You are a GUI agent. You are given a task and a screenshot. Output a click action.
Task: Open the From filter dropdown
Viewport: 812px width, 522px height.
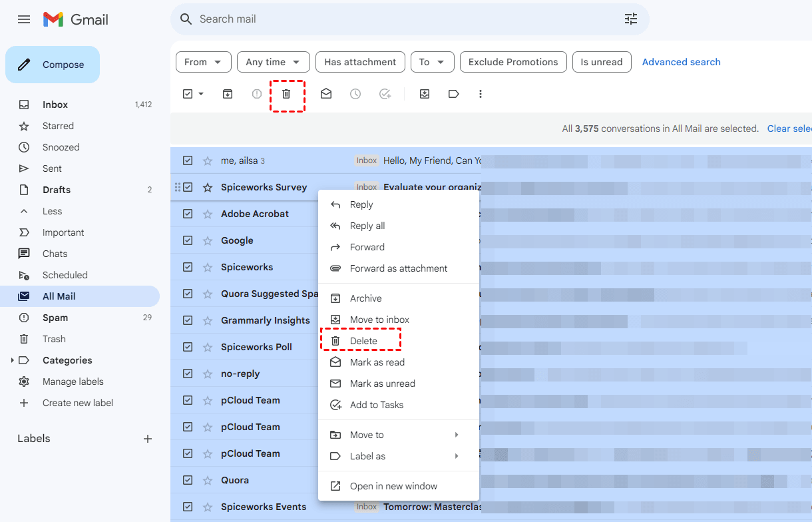pyautogui.click(x=203, y=62)
